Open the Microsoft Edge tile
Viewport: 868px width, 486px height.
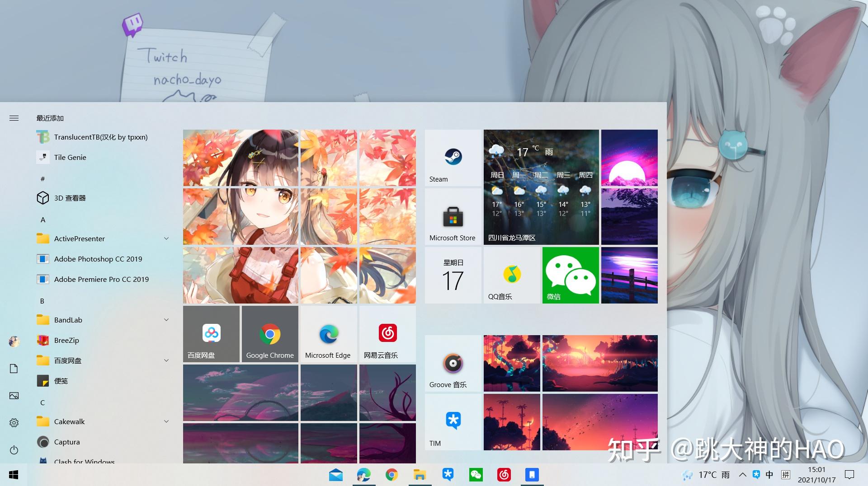click(328, 334)
